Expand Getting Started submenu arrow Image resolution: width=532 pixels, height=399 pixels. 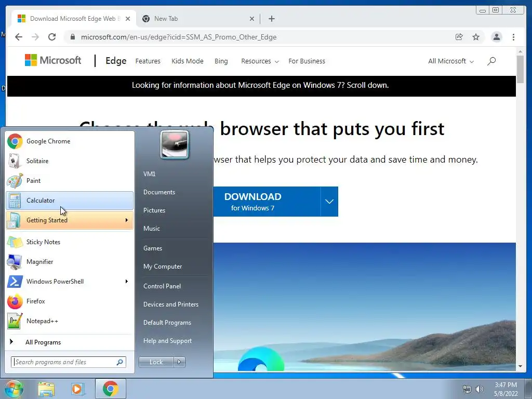(127, 220)
